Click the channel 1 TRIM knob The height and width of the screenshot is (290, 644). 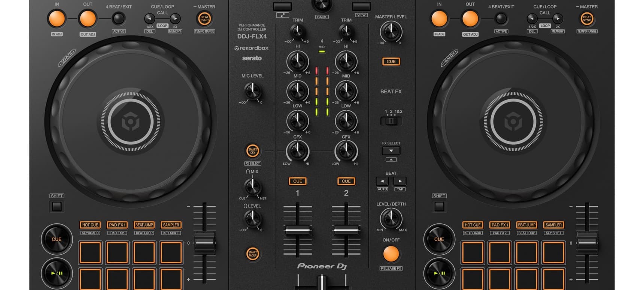pyautogui.click(x=298, y=32)
